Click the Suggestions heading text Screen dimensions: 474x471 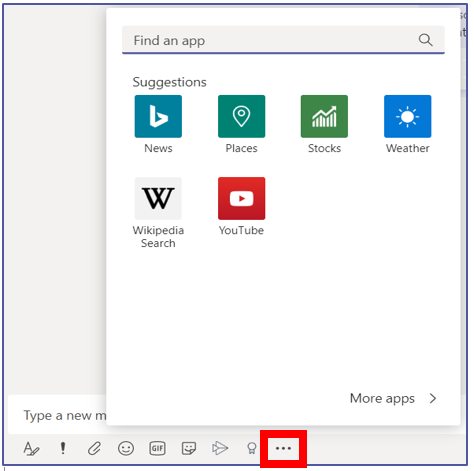click(170, 82)
